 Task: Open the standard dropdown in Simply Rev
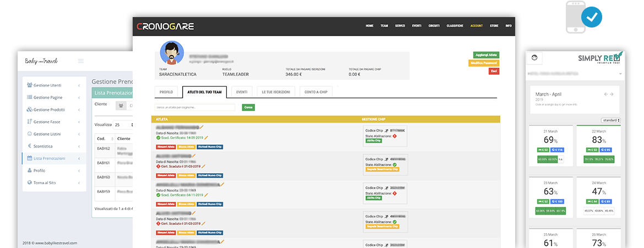(x=611, y=120)
